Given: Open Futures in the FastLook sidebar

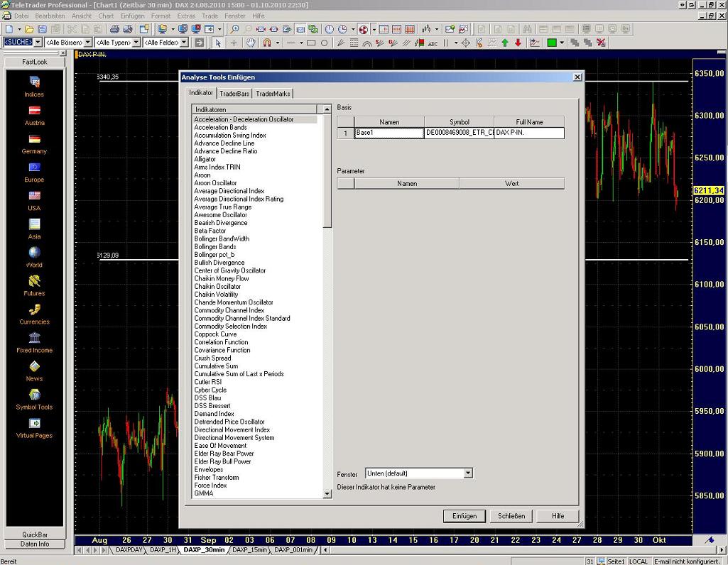Looking at the screenshot, I should point(34,286).
